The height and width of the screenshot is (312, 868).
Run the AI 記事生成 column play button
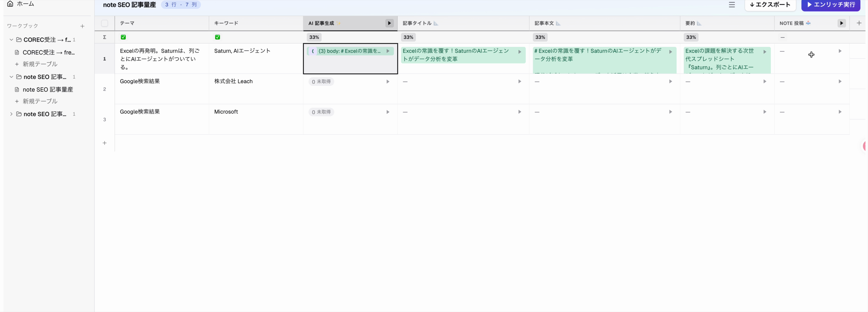[389, 23]
